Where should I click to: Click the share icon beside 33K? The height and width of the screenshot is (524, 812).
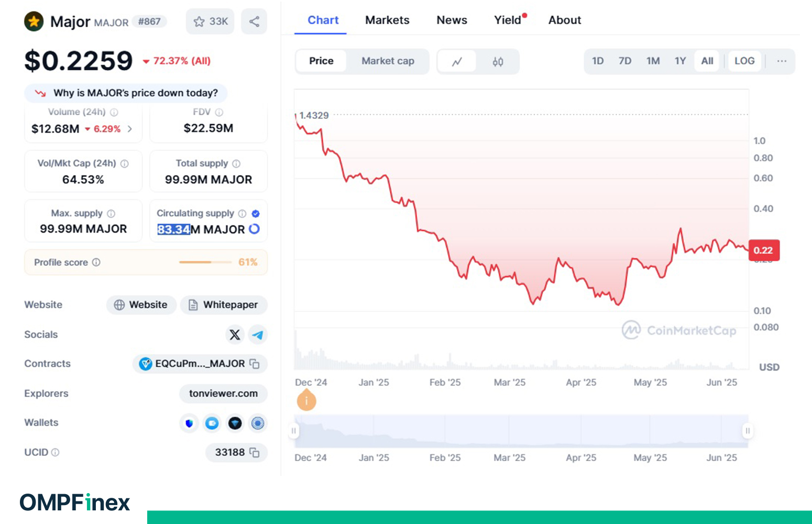(x=254, y=21)
